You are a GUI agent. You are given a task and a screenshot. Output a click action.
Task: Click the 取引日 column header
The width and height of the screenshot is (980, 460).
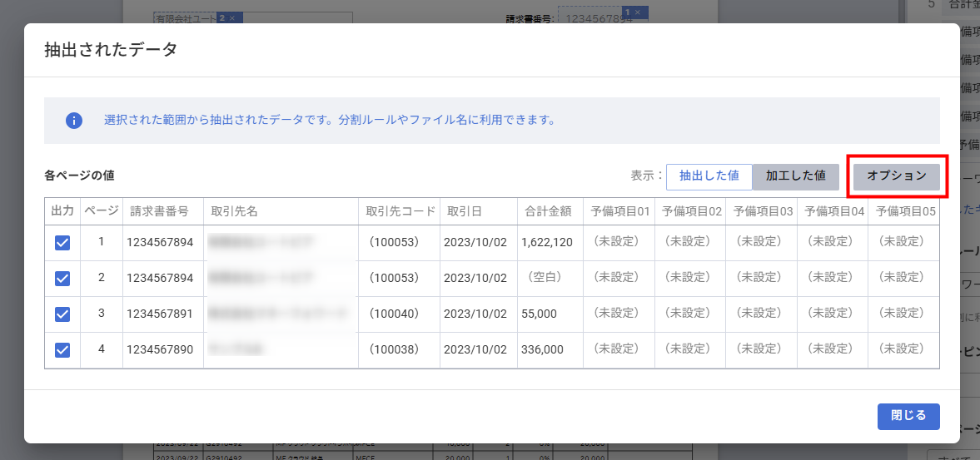tap(465, 211)
